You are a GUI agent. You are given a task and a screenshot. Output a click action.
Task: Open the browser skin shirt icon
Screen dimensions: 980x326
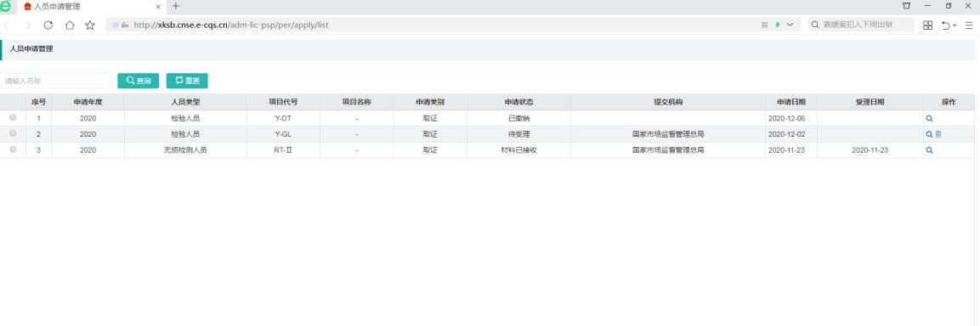click(906, 6)
